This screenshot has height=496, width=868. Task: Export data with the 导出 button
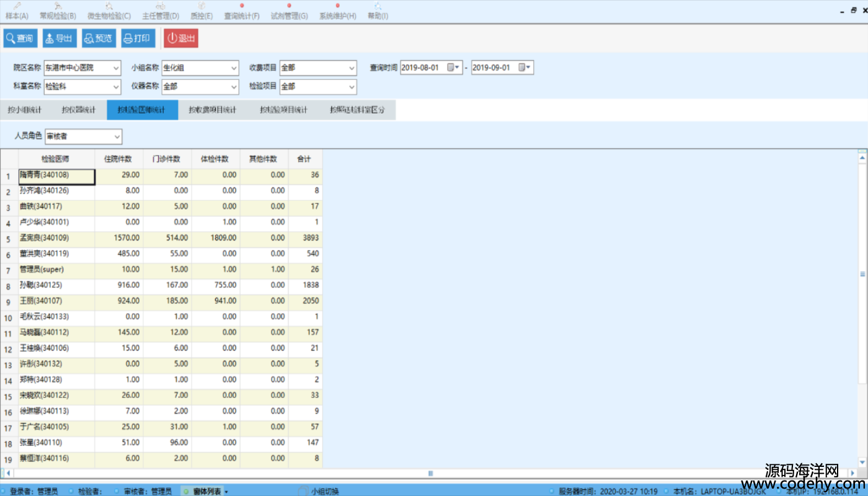59,38
